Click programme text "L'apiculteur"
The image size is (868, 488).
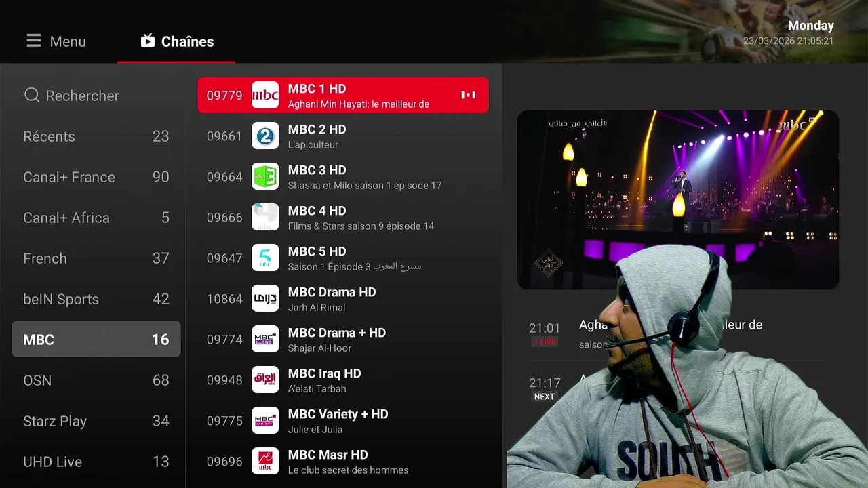313,145
